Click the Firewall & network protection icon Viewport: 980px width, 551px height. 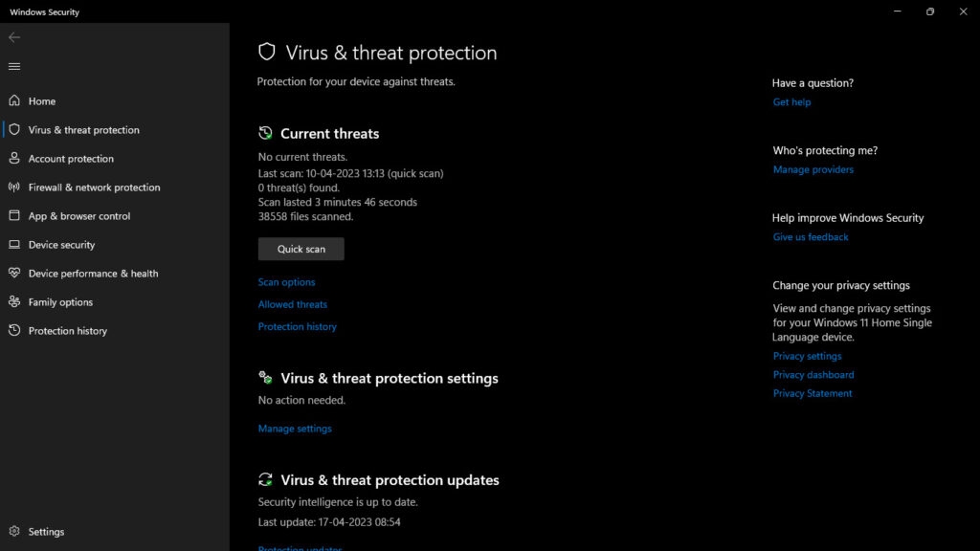pyautogui.click(x=14, y=187)
